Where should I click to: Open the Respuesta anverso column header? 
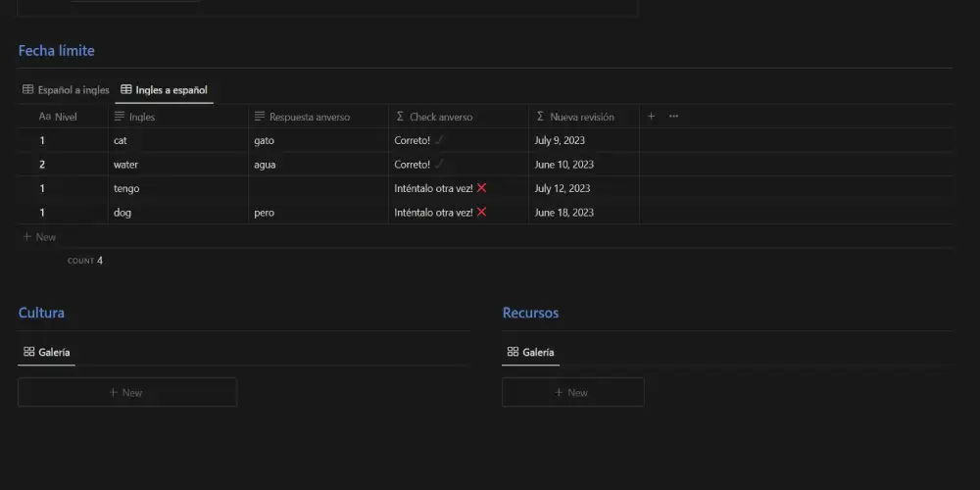[309, 117]
